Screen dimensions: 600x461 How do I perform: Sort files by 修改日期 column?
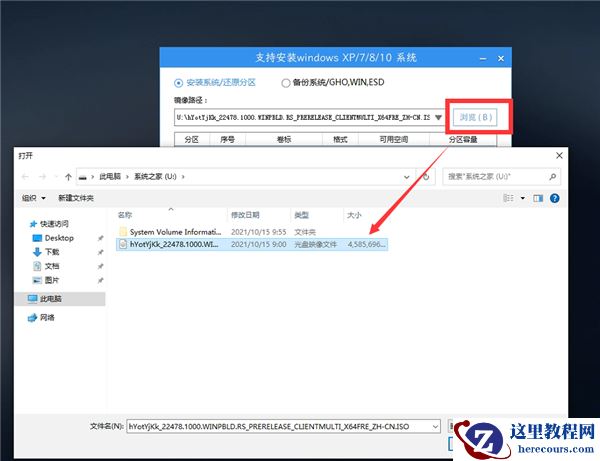coord(245,215)
